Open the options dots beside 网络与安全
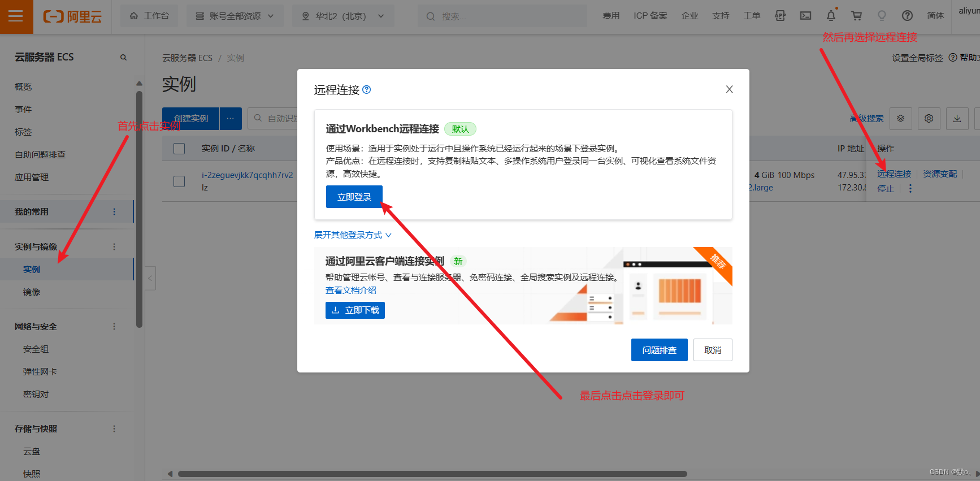The width and height of the screenshot is (980, 481). click(x=114, y=326)
